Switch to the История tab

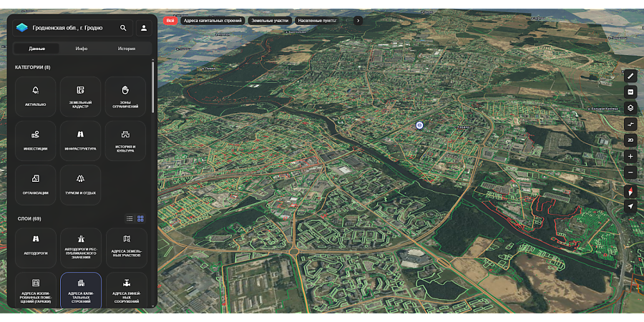[127, 49]
